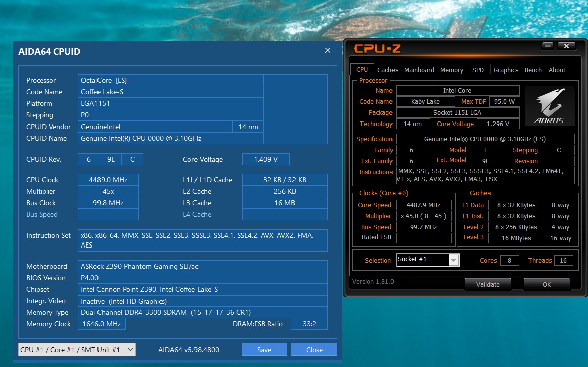Image resolution: width=588 pixels, height=367 pixels.
Task: Click the Save button in AIDA64 CPUID
Action: (x=264, y=350)
